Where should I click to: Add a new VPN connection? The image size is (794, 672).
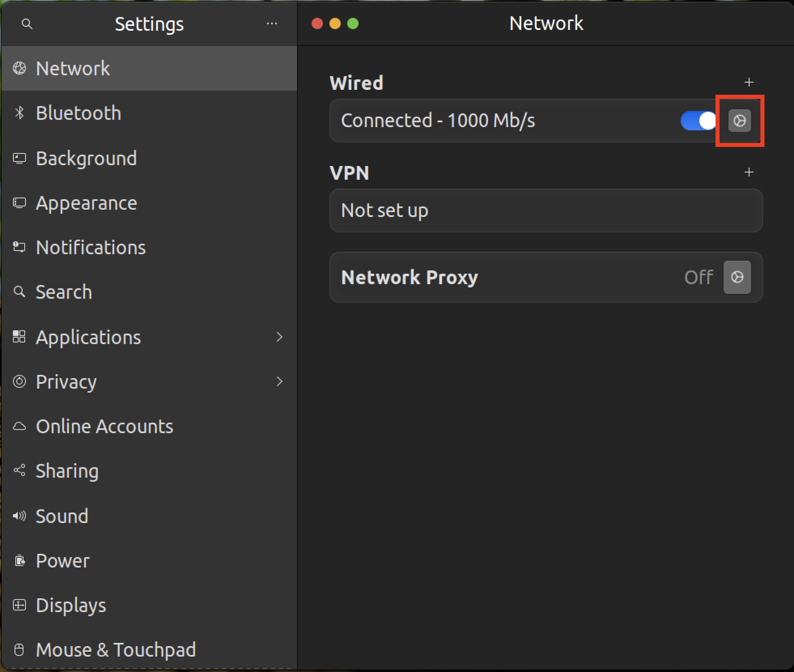click(x=749, y=172)
